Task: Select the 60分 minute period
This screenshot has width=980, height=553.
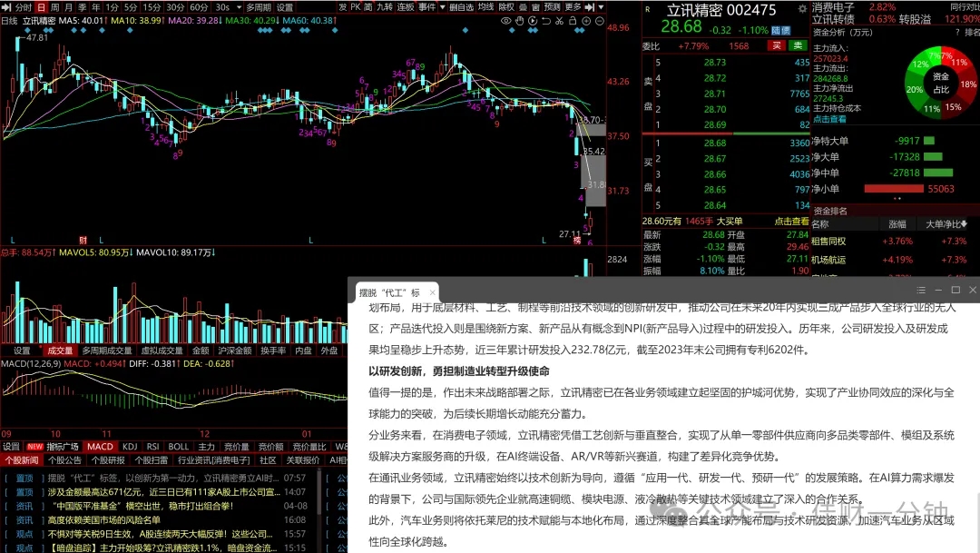Action: [199, 7]
